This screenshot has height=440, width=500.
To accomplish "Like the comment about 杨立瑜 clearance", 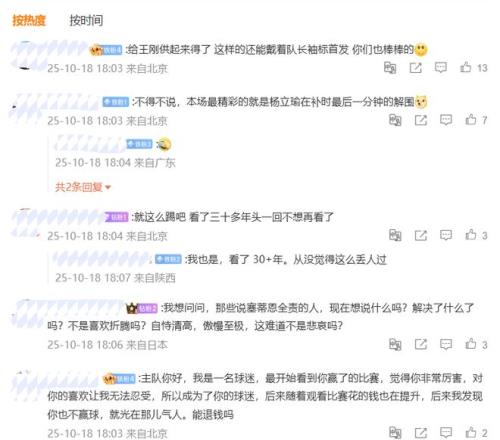I will point(471,120).
